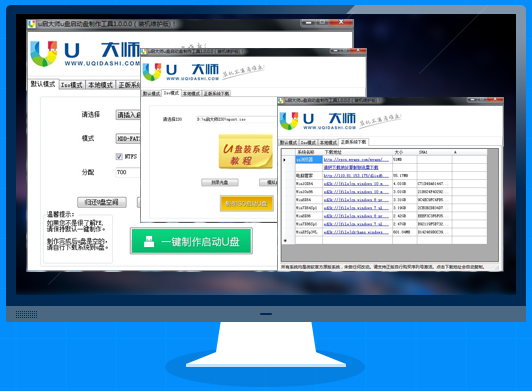
Task: Open download link in Win8X64 row
Action: (x=356, y=200)
